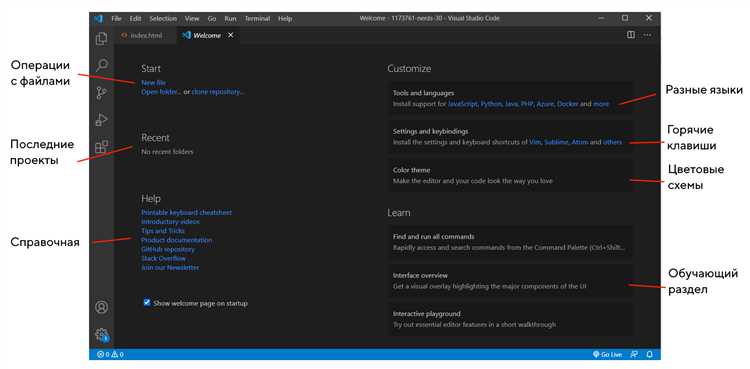
Task: Click the others keybindings link
Action: pos(613,142)
